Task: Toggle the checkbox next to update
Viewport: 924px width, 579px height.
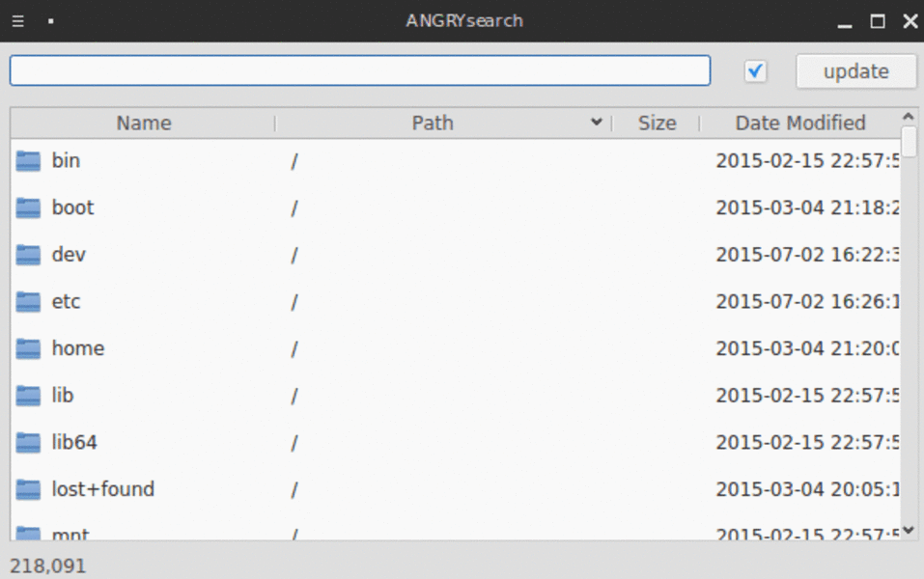Action: click(x=755, y=70)
